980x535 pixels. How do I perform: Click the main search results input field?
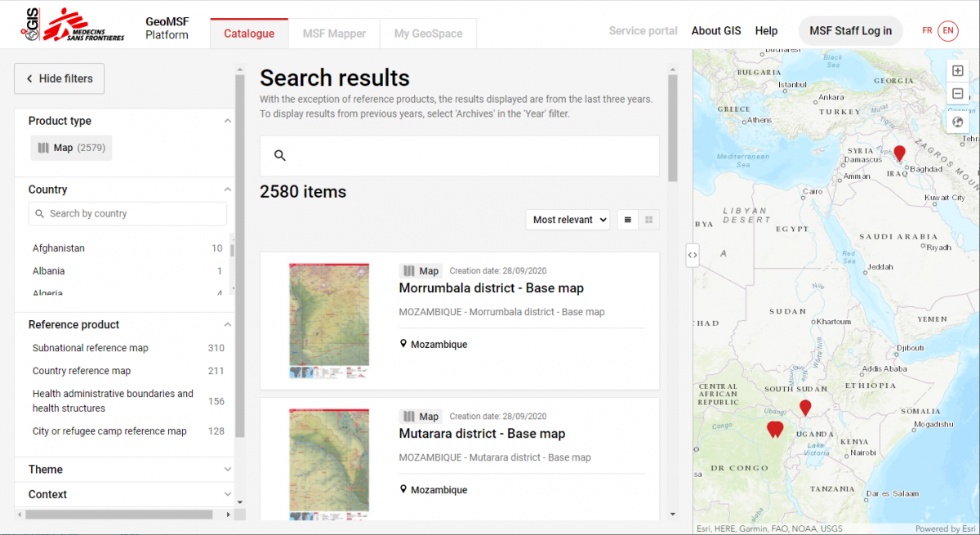pyautogui.click(x=460, y=156)
